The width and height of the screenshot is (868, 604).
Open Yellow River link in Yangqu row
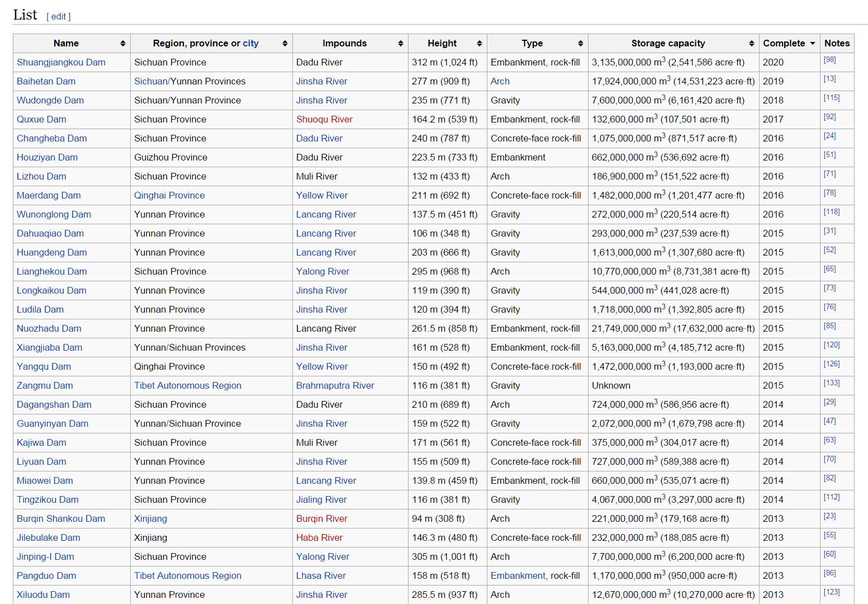coord(322,367)
